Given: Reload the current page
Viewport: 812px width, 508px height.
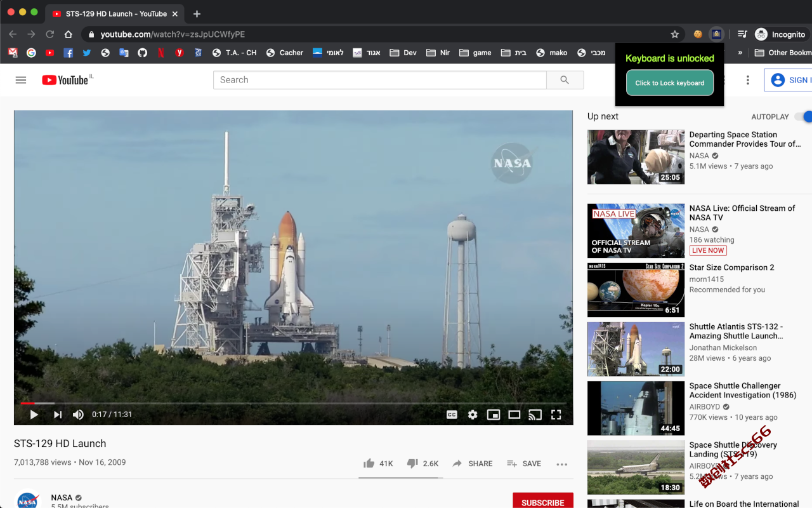Looking at the screenshot, I should click(x=50, y=34).
